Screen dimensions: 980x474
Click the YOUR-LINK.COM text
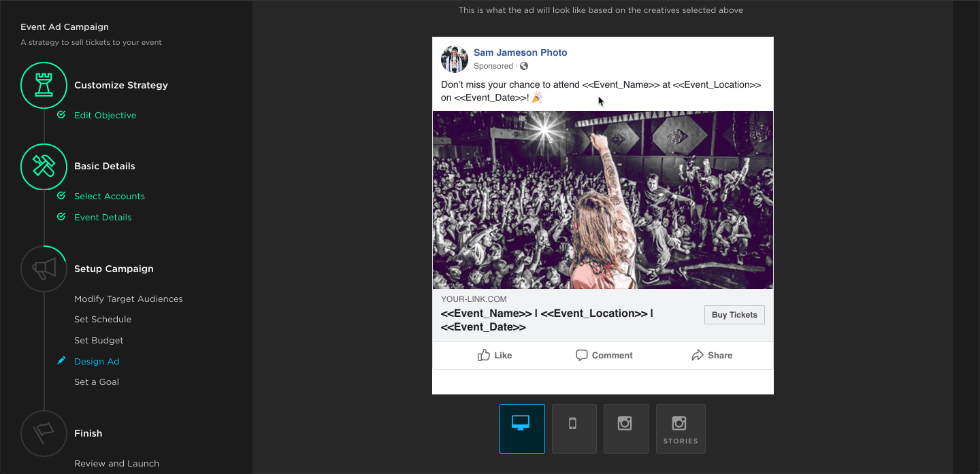[474, 299]
